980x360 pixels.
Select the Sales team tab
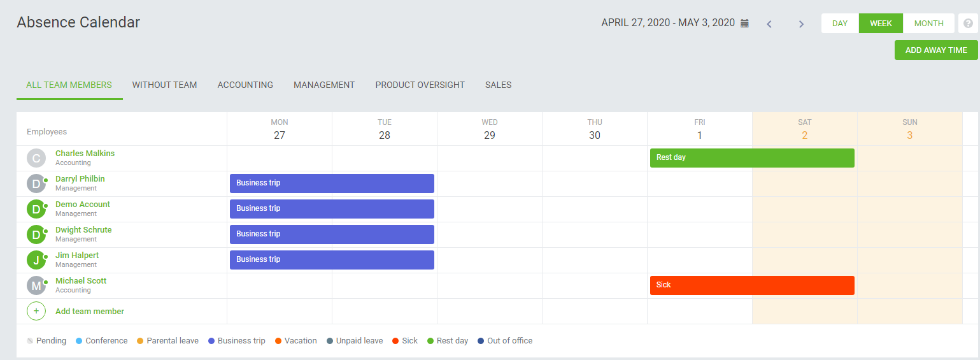click(498, 85)
